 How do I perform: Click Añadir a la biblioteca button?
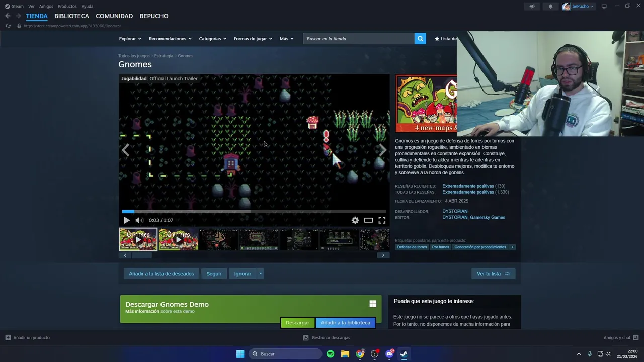point(345,323)
